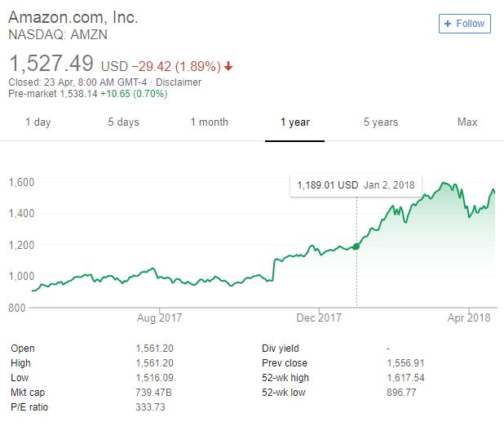Click the Follow button

click(x=464, y=24)
